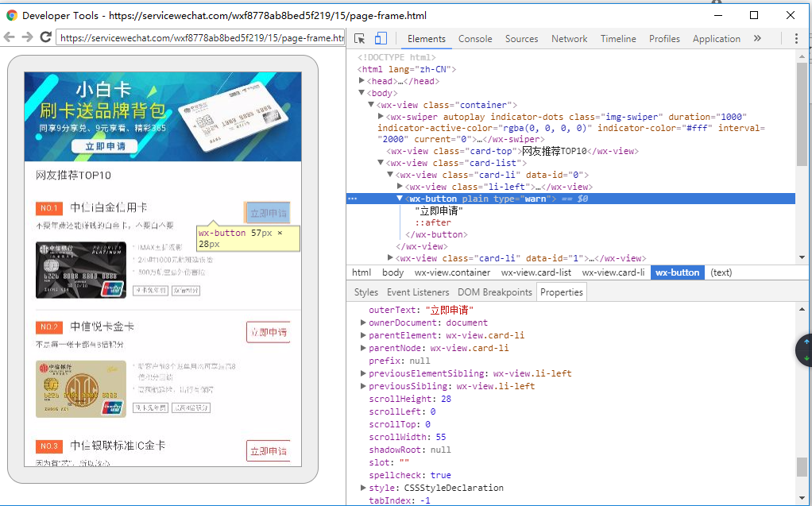Select wx-view.card-list breadcrumb

[x=536, y=272]
